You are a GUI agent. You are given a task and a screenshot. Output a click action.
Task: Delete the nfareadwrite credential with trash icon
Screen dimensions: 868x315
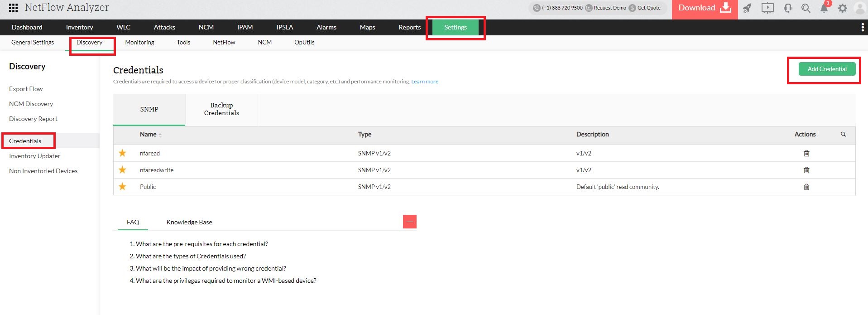(x=806, y=170)
